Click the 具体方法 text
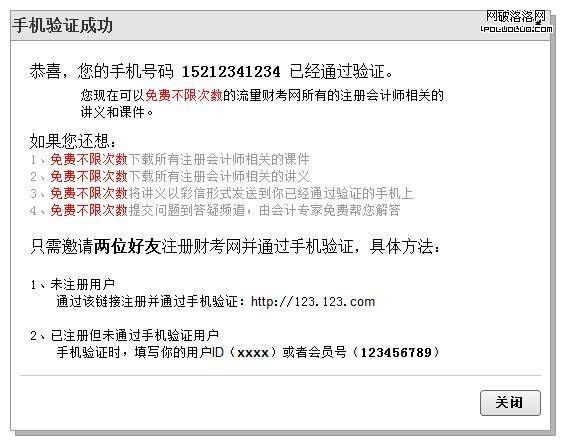The width and height of the screenshot is (563, 443). coord(405,247)
